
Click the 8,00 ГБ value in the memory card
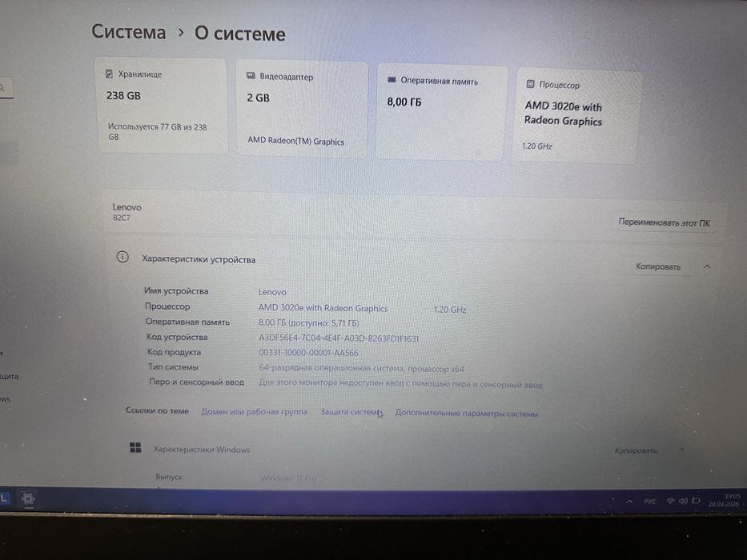[x=404, y=102]
